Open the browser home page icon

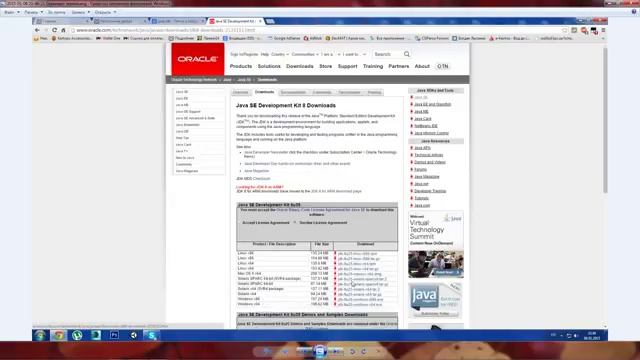[x=63, y=30]
